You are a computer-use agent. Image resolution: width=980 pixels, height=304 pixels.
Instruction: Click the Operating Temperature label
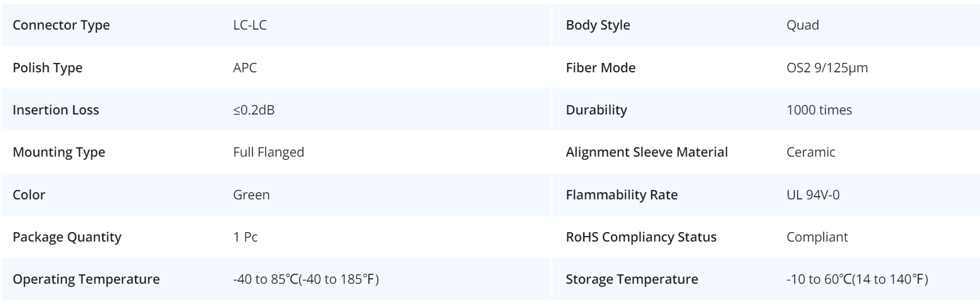click(86, 279)
